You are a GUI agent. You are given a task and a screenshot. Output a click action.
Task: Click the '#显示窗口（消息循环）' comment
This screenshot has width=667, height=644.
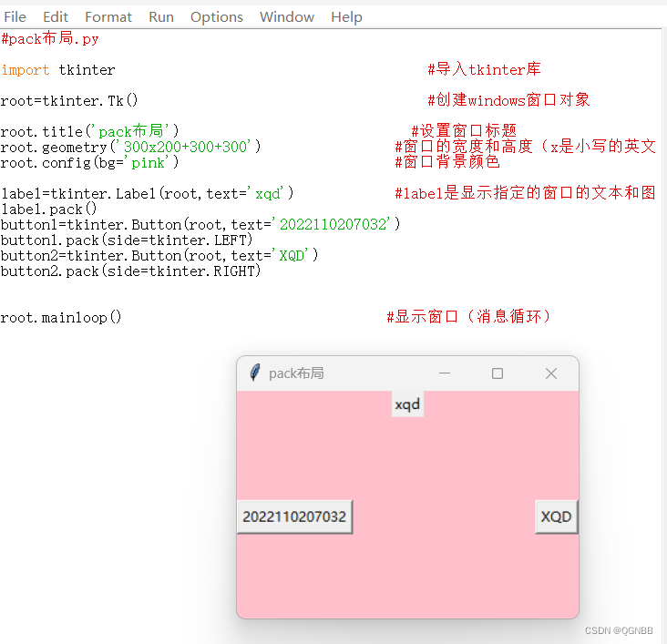(x=468, y=317)
